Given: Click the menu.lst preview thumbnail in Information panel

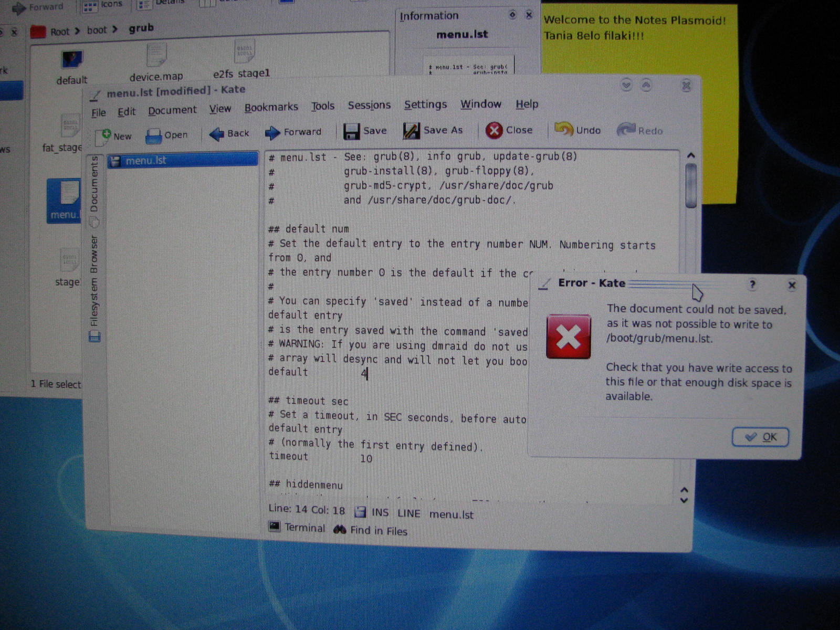Looking at the screenshot, I should tap(469, 64).
